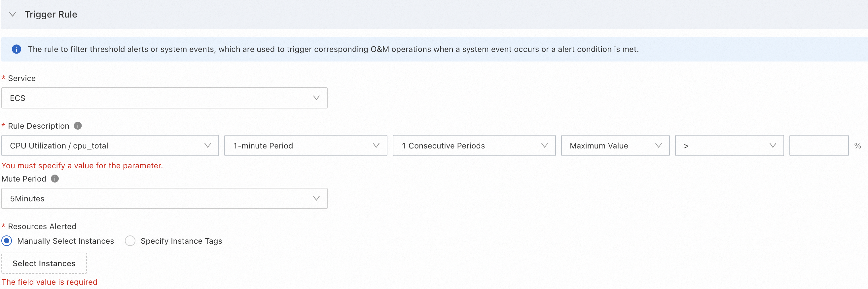Click the Trigger Rule section title
The height and width of the screenshot is (289, 868).
coord(51,15)
